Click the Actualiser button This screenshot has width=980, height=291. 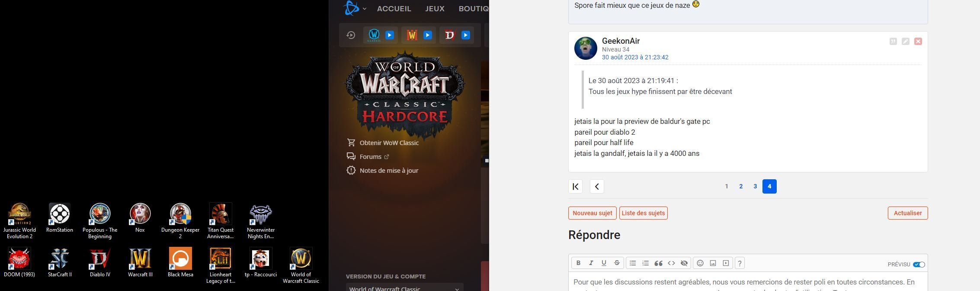908,213
